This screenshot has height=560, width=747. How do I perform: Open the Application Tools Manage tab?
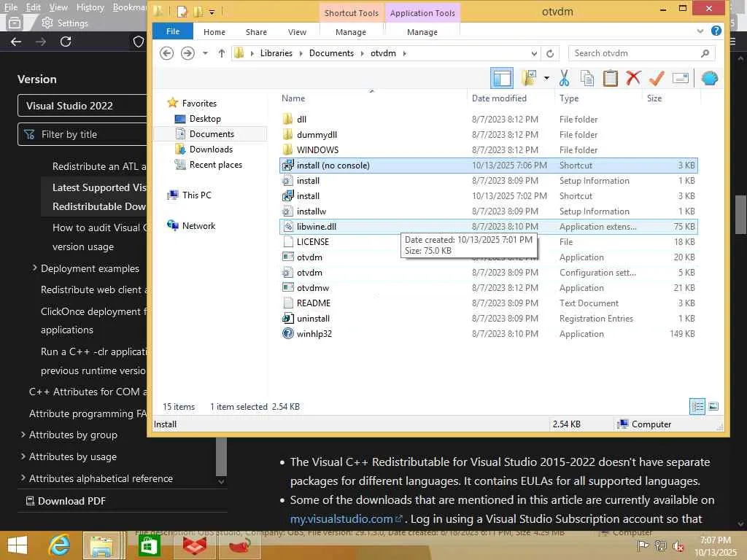422,32
